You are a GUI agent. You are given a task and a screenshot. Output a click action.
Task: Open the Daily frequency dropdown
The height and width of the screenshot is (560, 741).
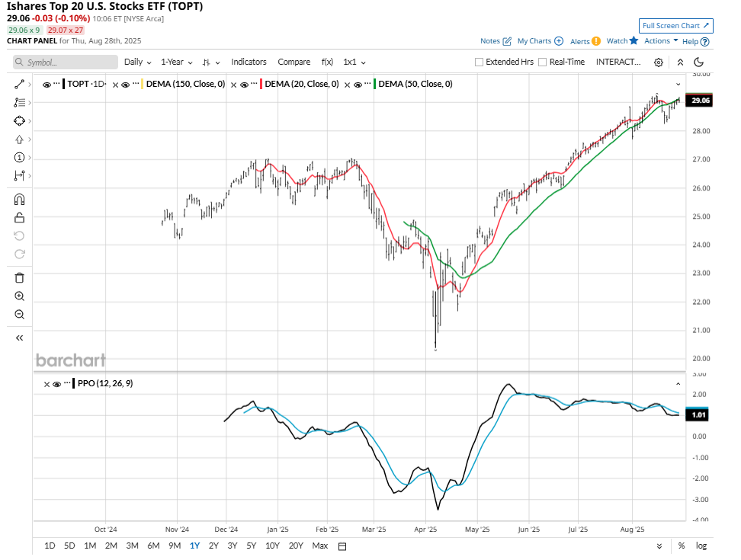tap(137, 62)
